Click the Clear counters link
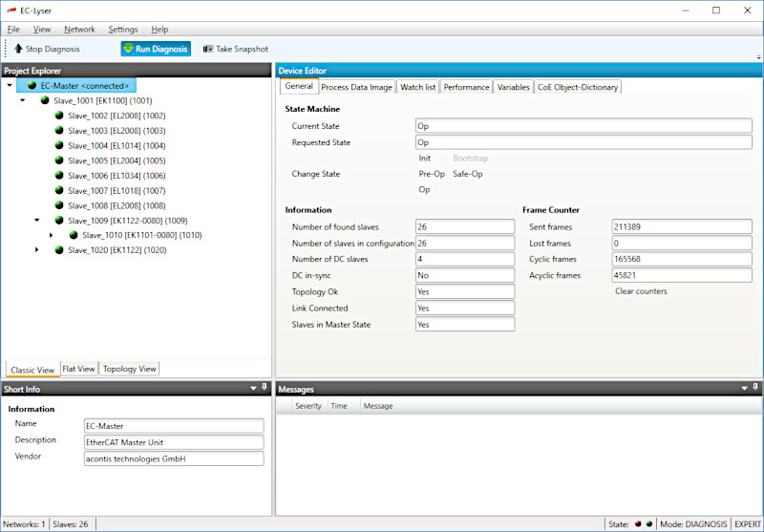The image size is (764, 532). point(641,291)
